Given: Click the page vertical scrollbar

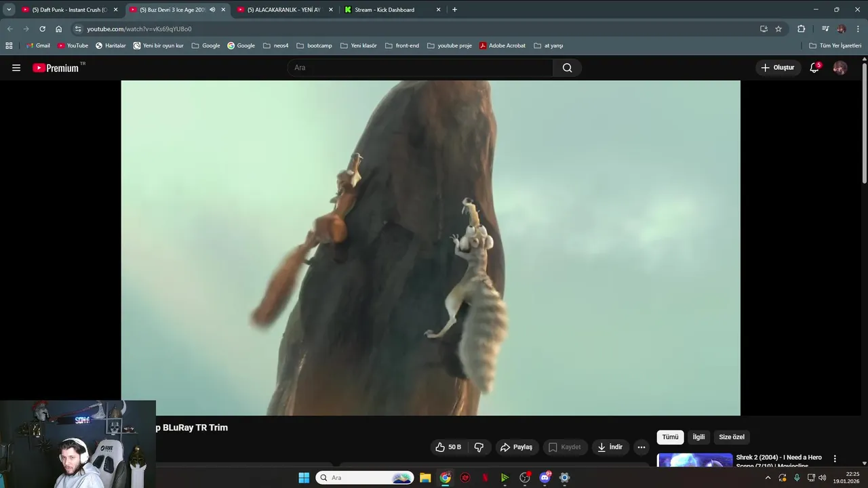Looking at the screenshot, I should [x=865, y=122].
